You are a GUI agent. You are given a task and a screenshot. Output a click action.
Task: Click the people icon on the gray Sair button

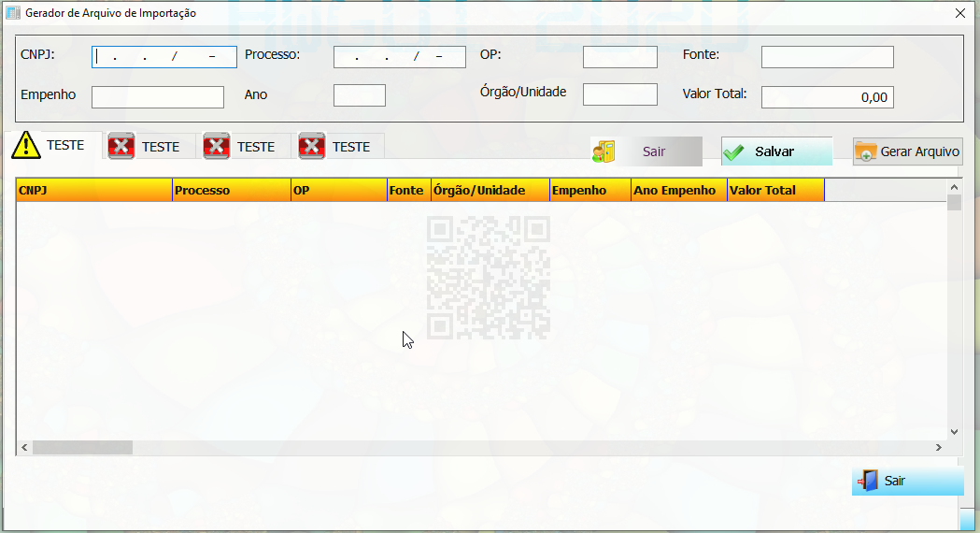point(604,151)
